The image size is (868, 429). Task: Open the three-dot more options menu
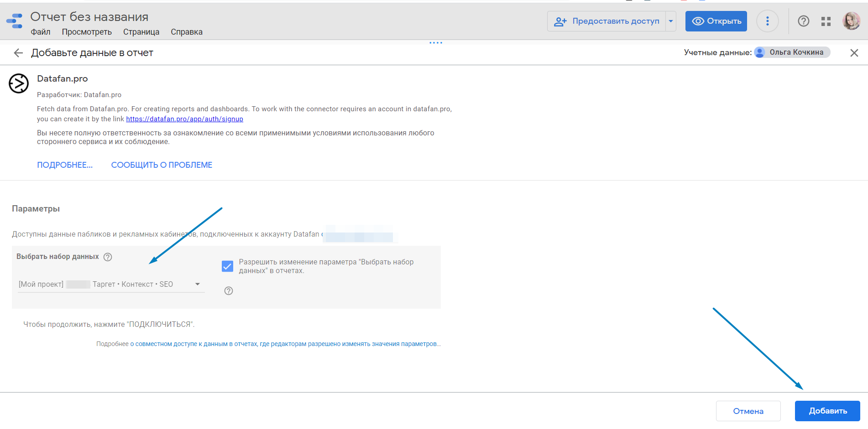coord(767,21)
